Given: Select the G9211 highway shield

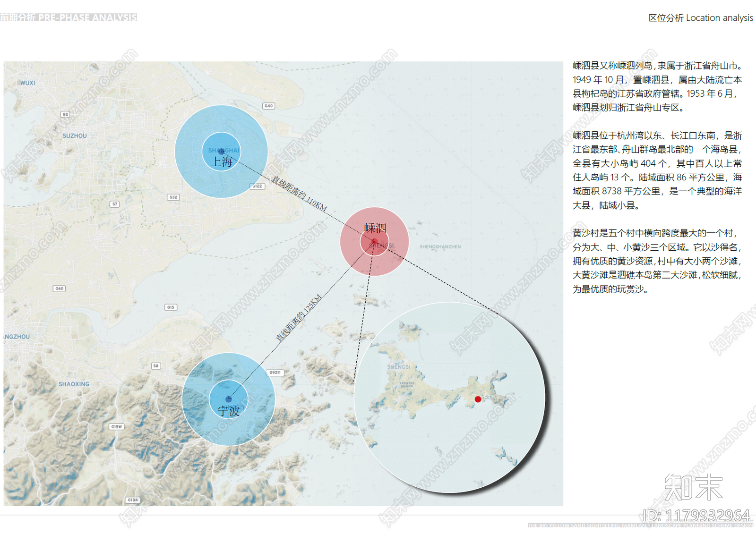Looking at the screenshot, I should click(x=275, y=373).
